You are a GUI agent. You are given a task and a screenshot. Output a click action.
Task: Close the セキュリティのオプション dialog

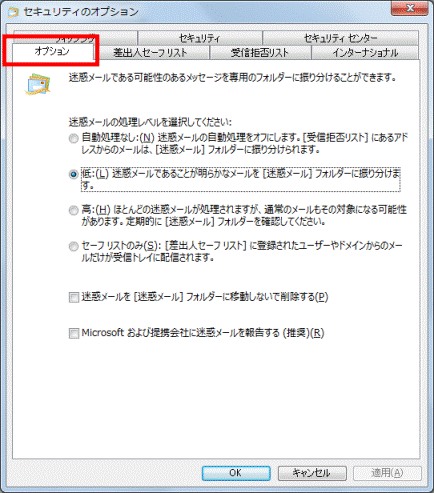point(410,9)
